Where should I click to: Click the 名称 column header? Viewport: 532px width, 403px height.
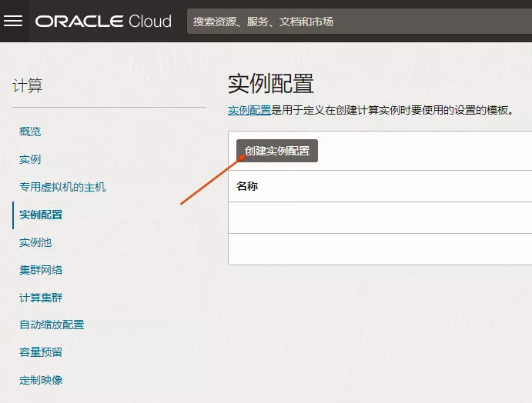[247, 186]
